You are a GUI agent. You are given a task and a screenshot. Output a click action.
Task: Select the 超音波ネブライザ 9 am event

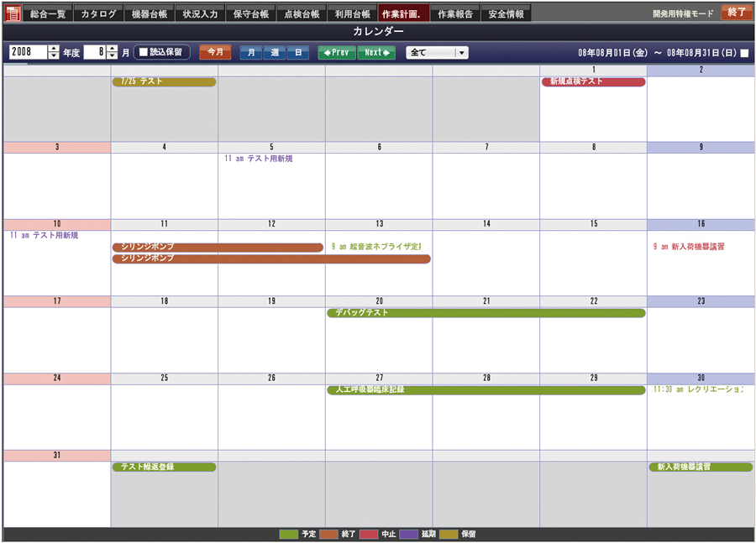[x=376, y=247]
